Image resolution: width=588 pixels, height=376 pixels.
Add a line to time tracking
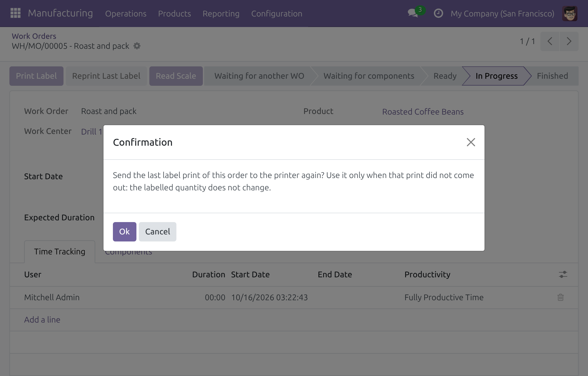(x=42, y=320)
